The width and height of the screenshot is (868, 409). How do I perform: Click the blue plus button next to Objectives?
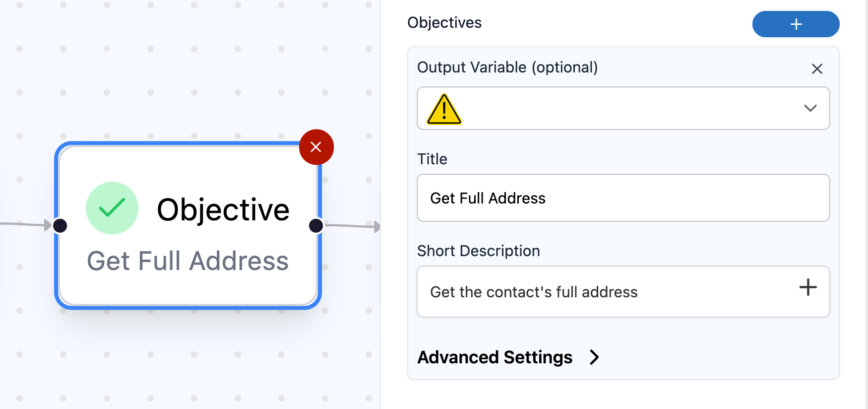click(x=796, y=24)
